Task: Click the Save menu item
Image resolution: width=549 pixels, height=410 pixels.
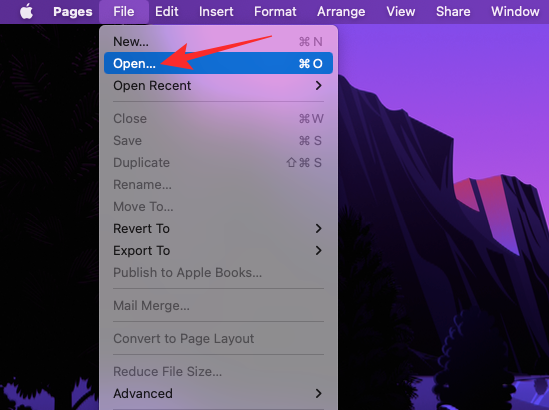Action: 218,141
